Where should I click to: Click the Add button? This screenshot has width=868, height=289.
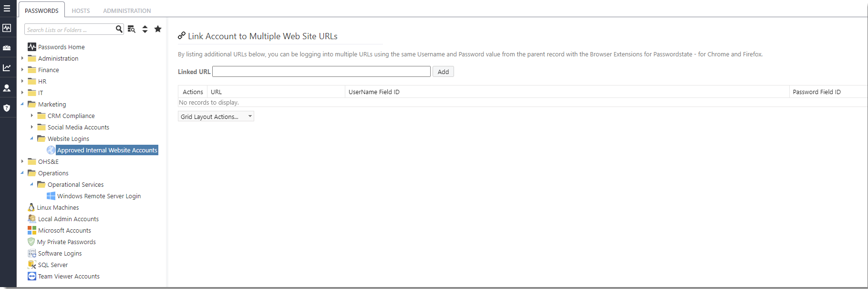(x=443, y=72)
